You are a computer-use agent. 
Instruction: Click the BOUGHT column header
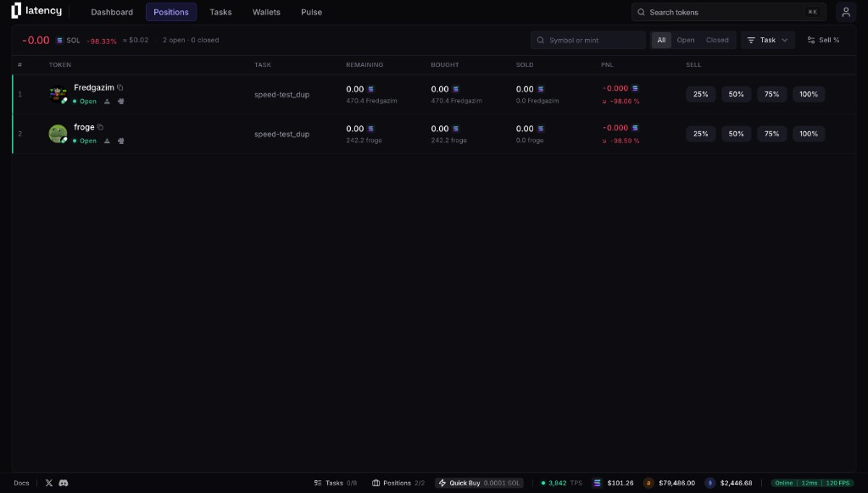click(x=444, y=64)
